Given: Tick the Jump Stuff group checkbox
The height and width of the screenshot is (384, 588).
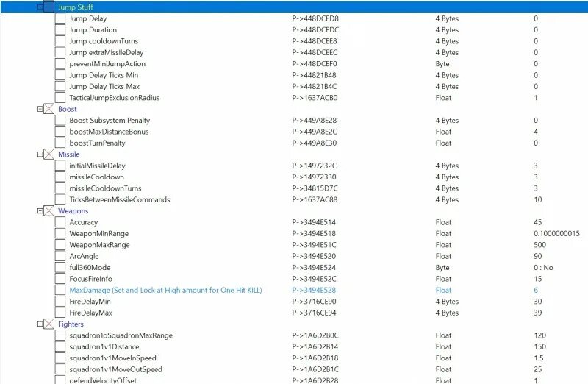Looking at the screenshot, I should (x=49, y=7).
